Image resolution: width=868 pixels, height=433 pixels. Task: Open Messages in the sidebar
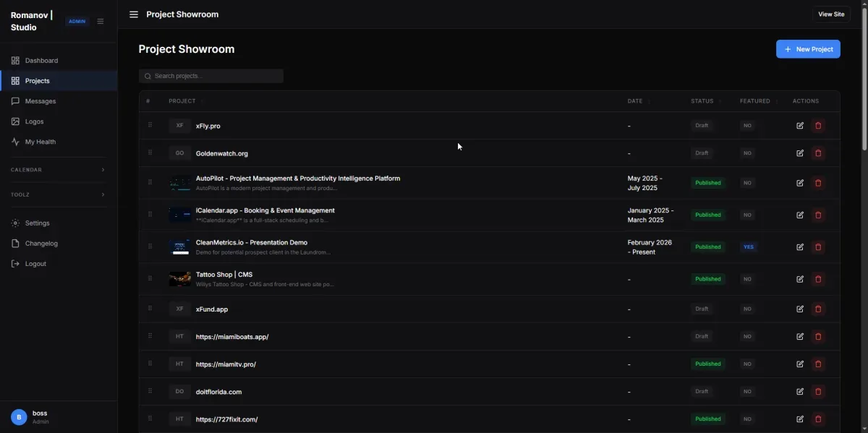(x=41, y=101)
